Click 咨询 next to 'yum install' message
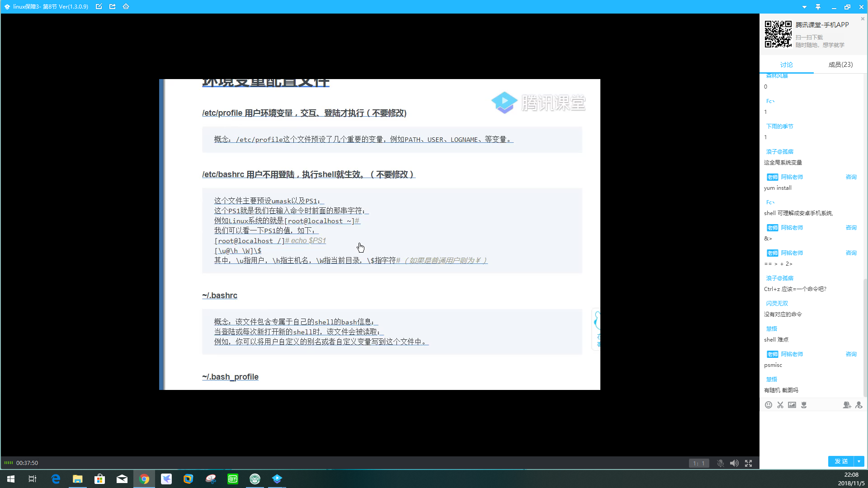 pos(851,177)
